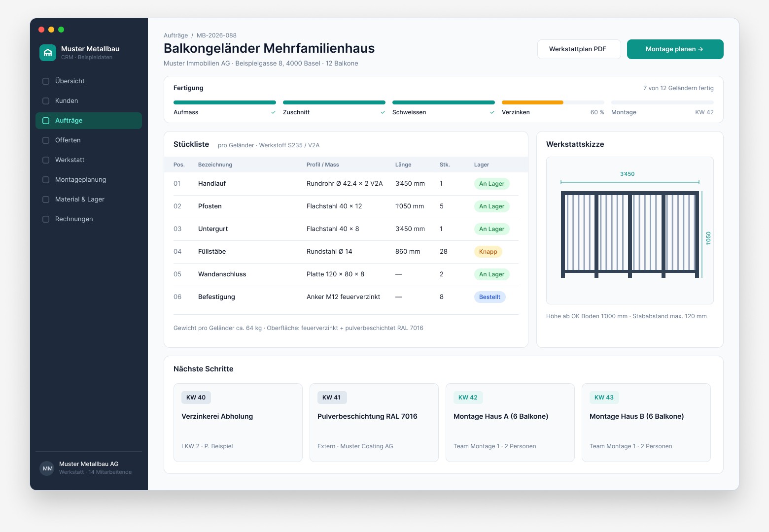The height and width of the screenshot is (532, 769).
Task: Click the Werkstattplan PDF button
Action: pyautogui.click(x=579, y=49)
